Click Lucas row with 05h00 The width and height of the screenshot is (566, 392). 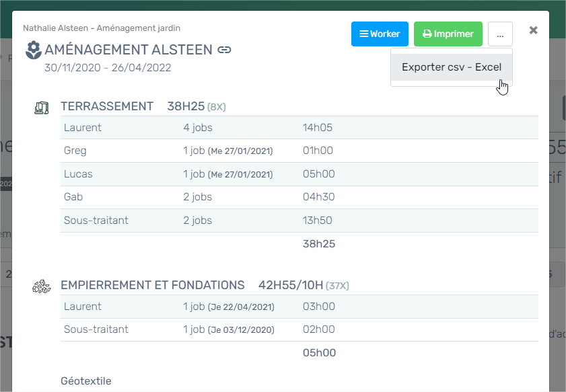[x=299, y=174]
